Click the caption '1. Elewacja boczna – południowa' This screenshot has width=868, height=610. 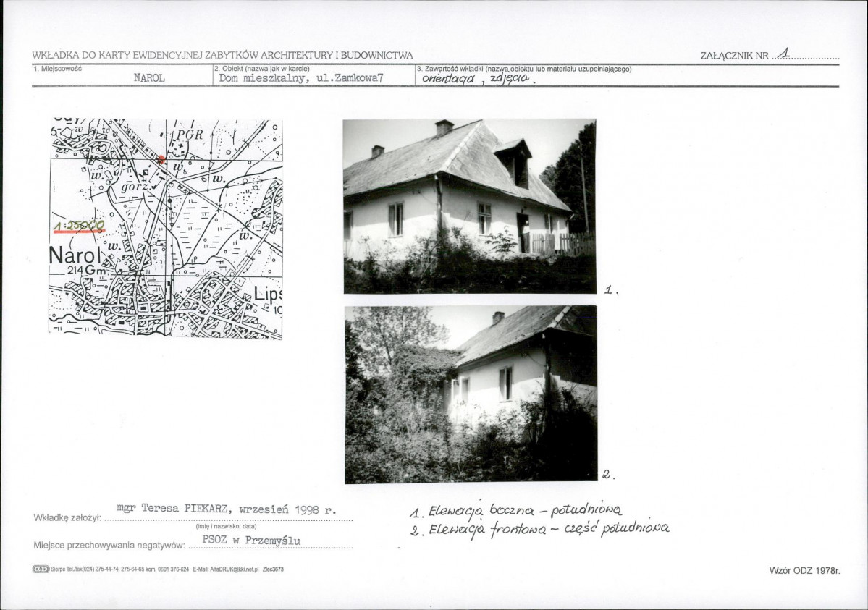coord(516,510)
